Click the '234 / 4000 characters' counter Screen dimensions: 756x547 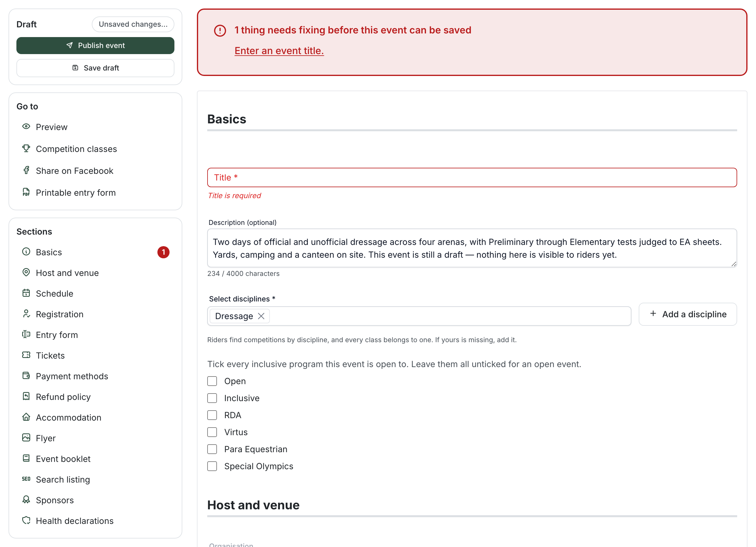[243, 273]
